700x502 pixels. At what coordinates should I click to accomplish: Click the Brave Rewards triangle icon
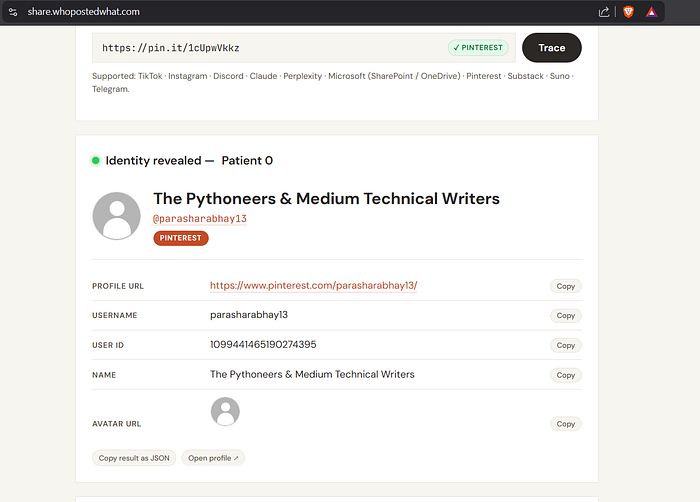(x=651, y=12)
